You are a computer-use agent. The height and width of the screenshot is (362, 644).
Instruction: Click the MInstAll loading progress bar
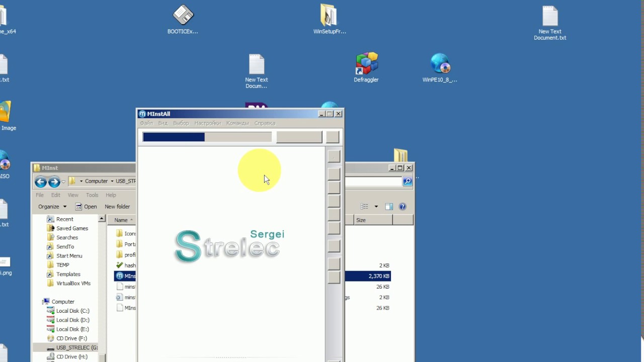tap(207, 137)
